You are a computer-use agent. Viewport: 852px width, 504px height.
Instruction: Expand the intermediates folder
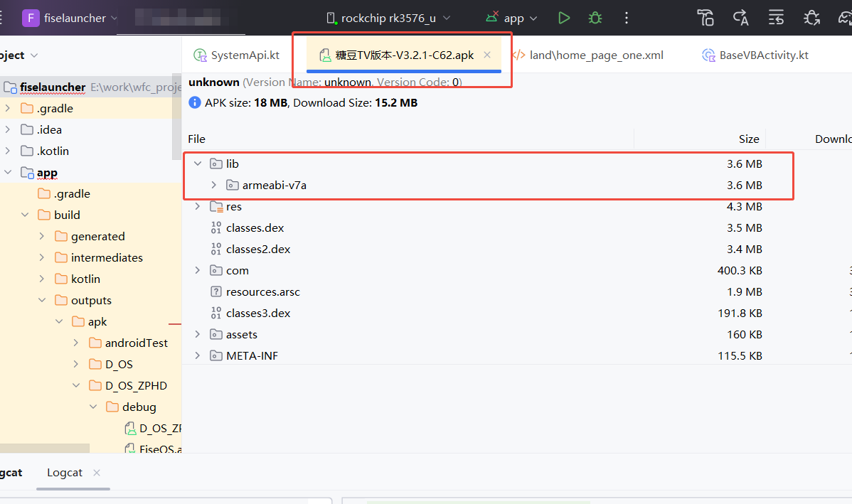(42, 257)
